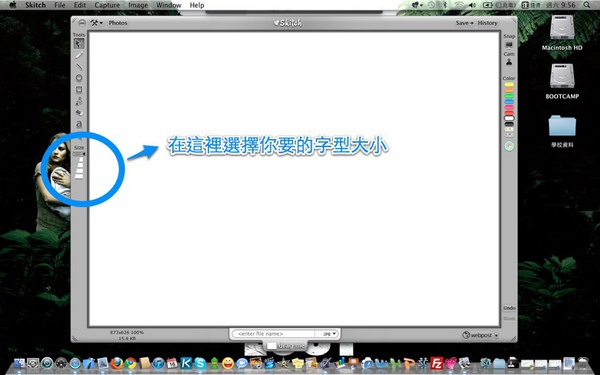This screenshot has height=375, width=600.
Task: Select the pencil drawing tool
Action: click(x=79, y=55)
